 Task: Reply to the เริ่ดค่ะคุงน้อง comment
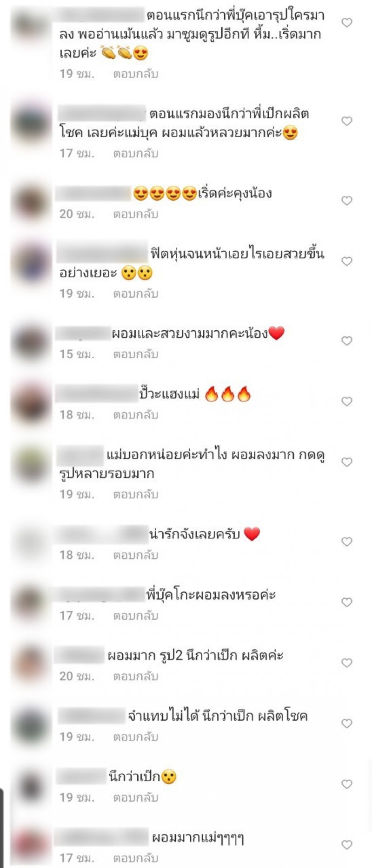pos(136,215)
